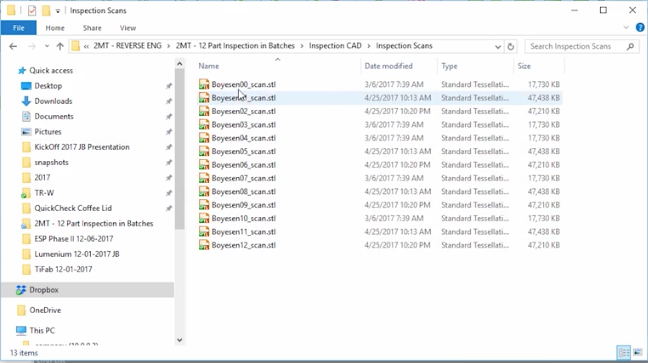Open 2MT - 12 Part Inspection in Batches sidebar item

click(94, 224)
